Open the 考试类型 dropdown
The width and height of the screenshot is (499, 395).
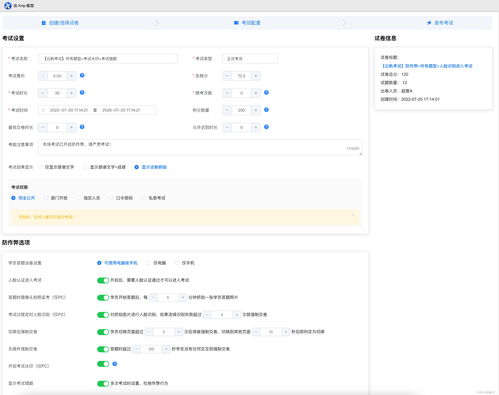click(x=250, y=59)
